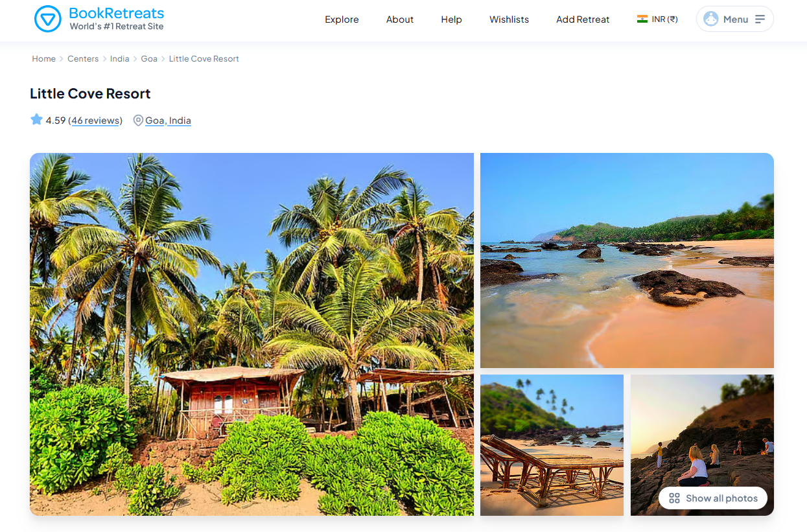The image size is (807, 532).
Task: Open Wishlists from the top navigation
Action: 509,19
